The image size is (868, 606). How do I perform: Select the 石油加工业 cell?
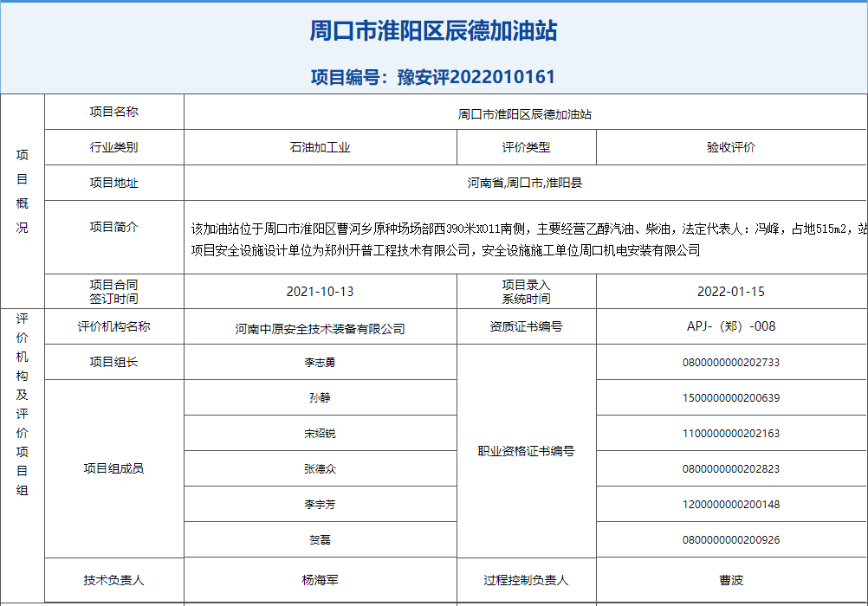pyautogui.click(x=320, y=147)
